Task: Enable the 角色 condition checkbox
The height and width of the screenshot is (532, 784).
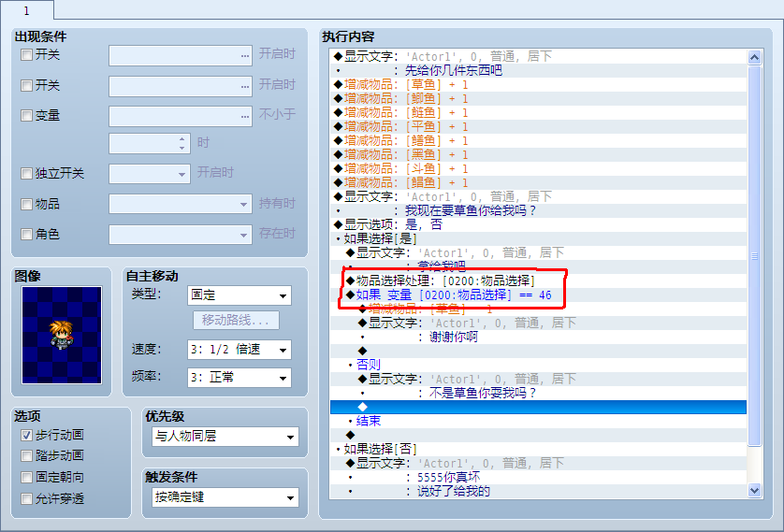Action: click(26, 234)
